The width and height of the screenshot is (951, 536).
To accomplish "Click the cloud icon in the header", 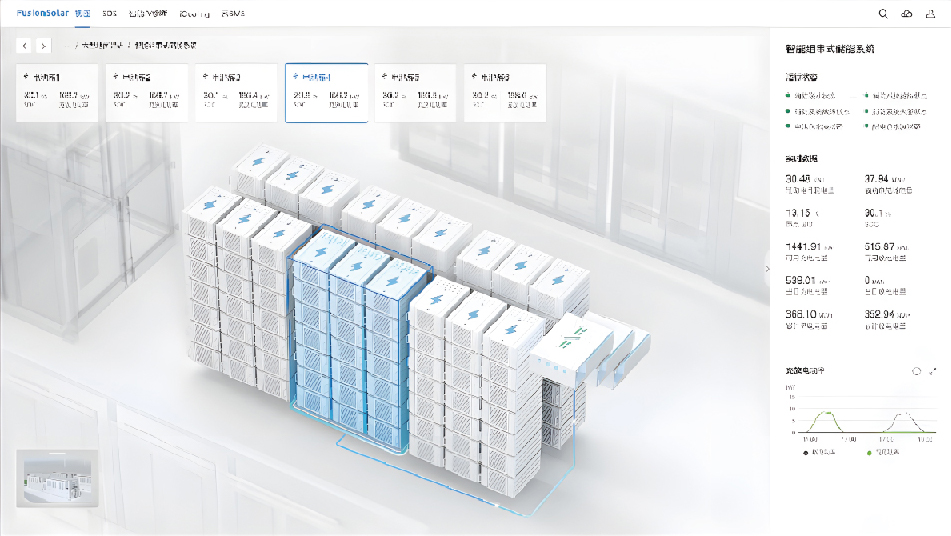I will (x=907, y=14).
